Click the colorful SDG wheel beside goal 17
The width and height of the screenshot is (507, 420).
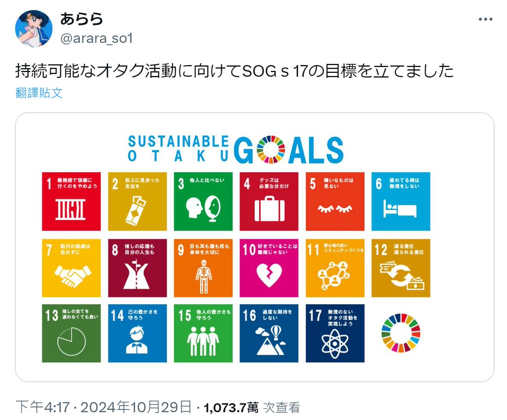click(x=401, y=333)
